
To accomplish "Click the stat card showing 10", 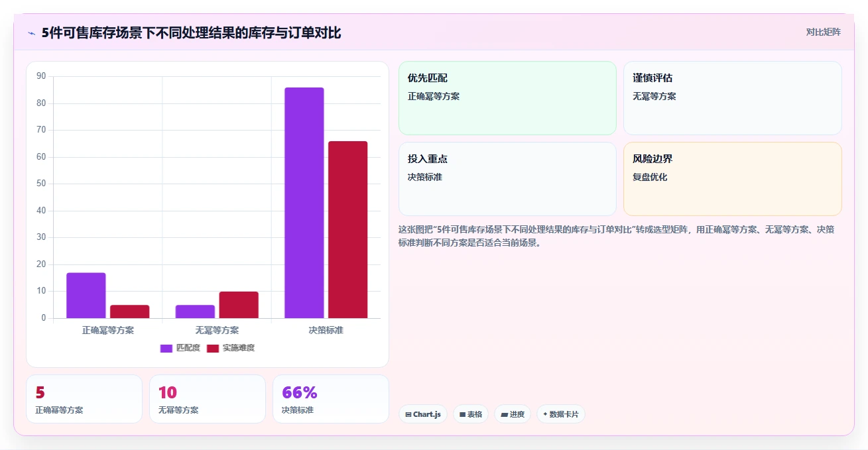I will pyautogui.click(x=208, y=399).
